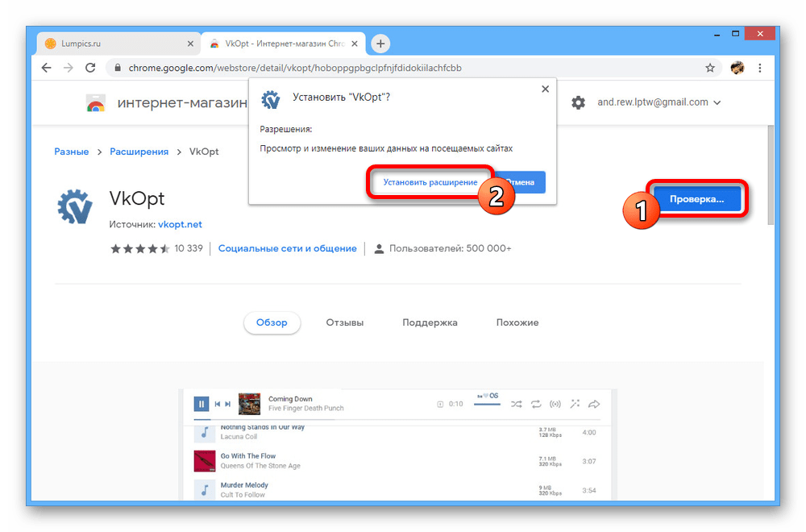Click the page vertical scrollbar
The width and height of the screenshot is (806, 532).
pos(770,175)
